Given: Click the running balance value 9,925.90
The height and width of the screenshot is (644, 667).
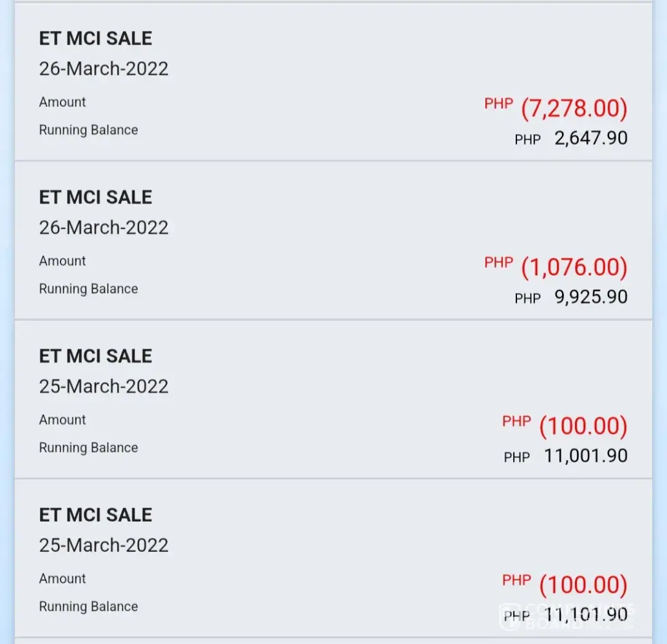Looking at the screenshot, I should point(590,297).
